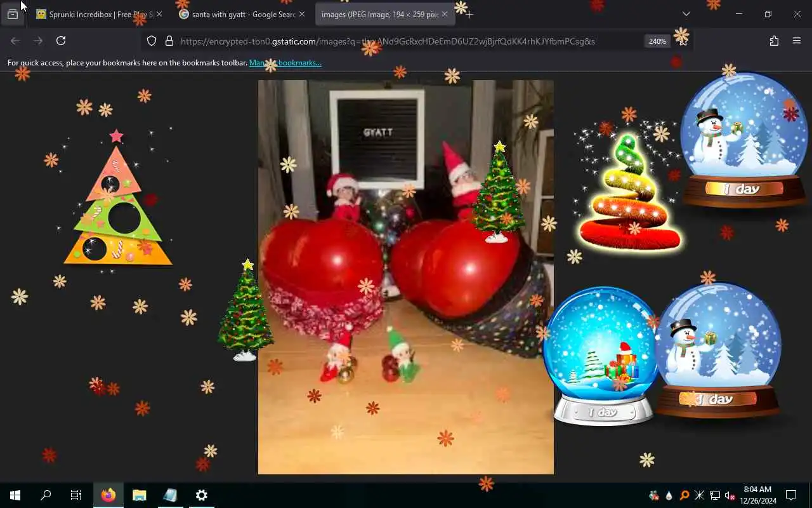This screenshot has width=812, height=508.
Task: Open taskbar Search magnifier
Action: (x=46, y=495)
